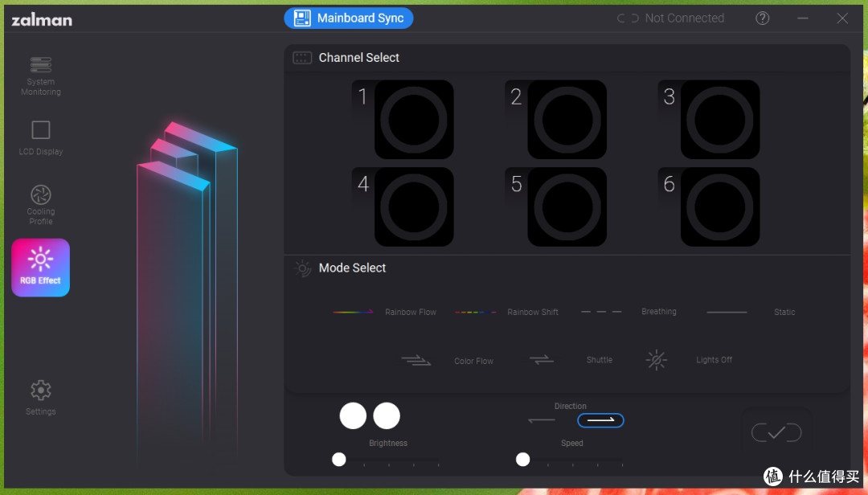Click the Rainbow Flow label
The height and width of the screenshot is (495, 868).
click(411, 313)
